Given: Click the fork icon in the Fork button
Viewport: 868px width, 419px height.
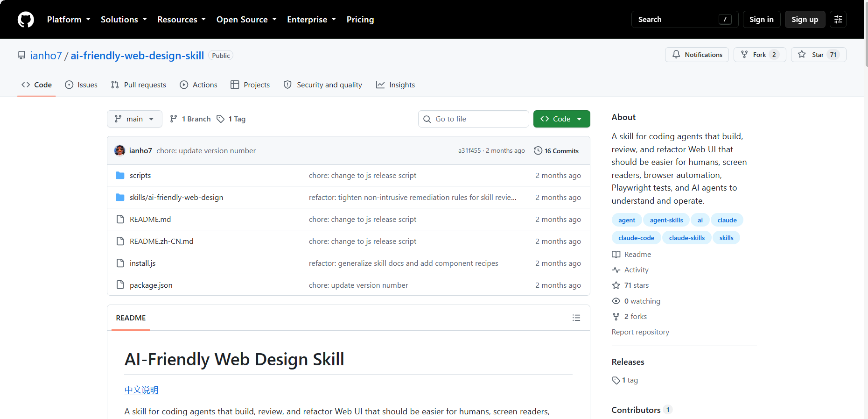Looking at the screenshot, I should 744,55.
